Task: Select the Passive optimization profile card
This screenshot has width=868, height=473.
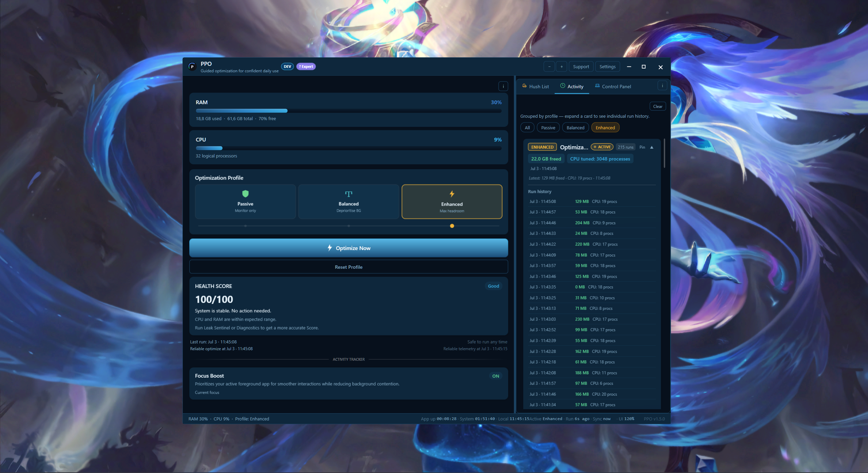Action: click(x=245, y=202)
